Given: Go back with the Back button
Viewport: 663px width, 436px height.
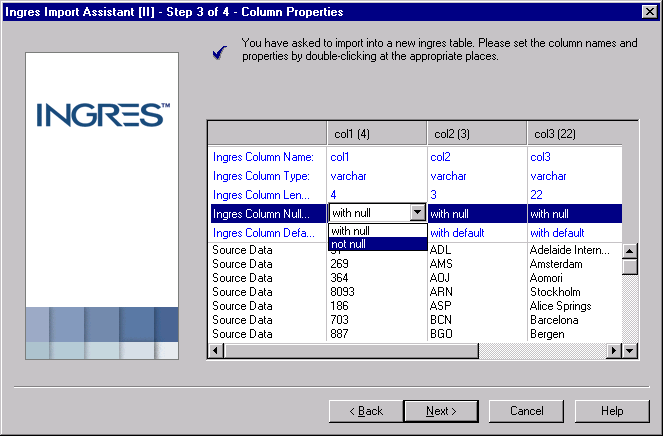Looking at the screenshot, I should [x=366, y=411].
